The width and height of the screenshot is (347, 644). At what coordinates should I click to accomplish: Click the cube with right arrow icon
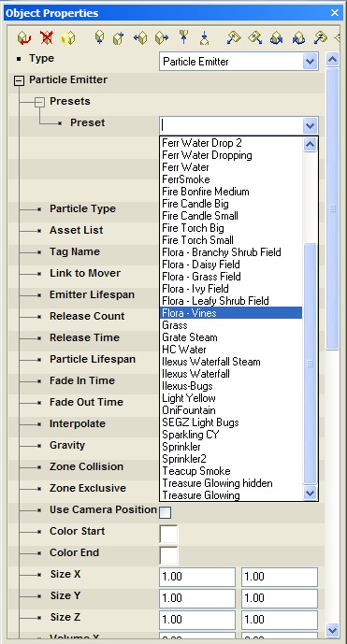[162, 38]
